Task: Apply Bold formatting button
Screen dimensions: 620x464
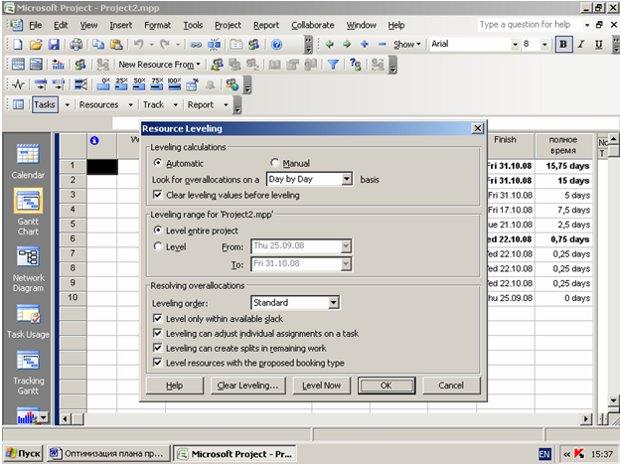Action: pyautogui.click(x=563, y=44)
